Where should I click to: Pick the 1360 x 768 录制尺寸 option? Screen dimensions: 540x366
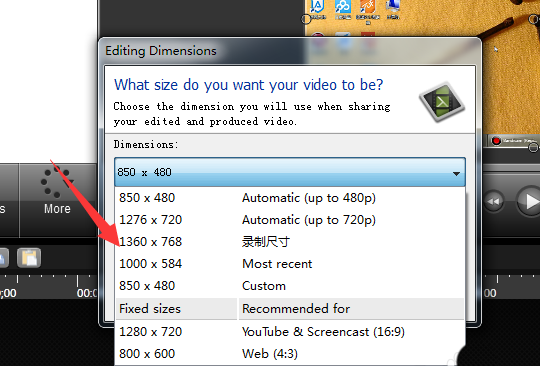[x=290, y=242]
